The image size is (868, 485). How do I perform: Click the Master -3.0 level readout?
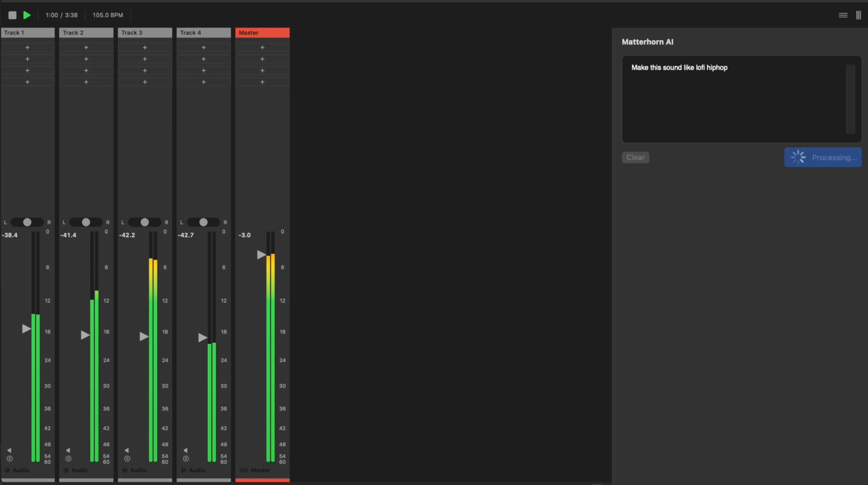click(245, 235)
